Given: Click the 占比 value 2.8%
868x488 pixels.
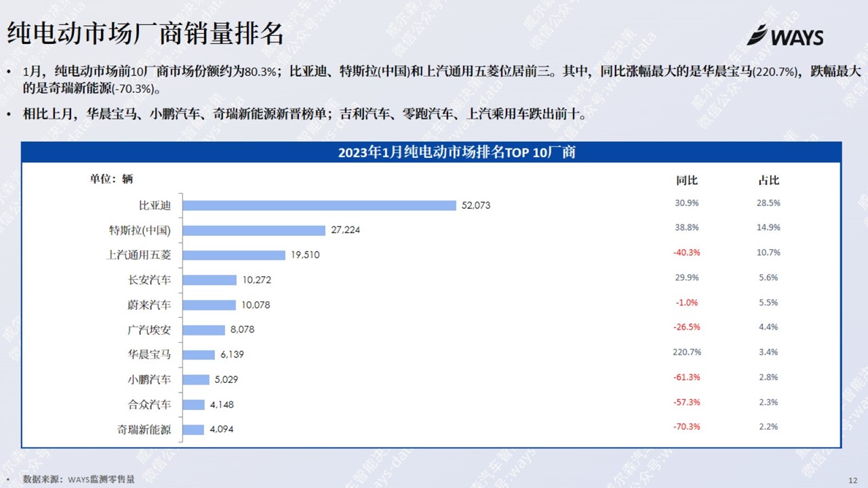Looking at the screenshot, I should 769,377.
